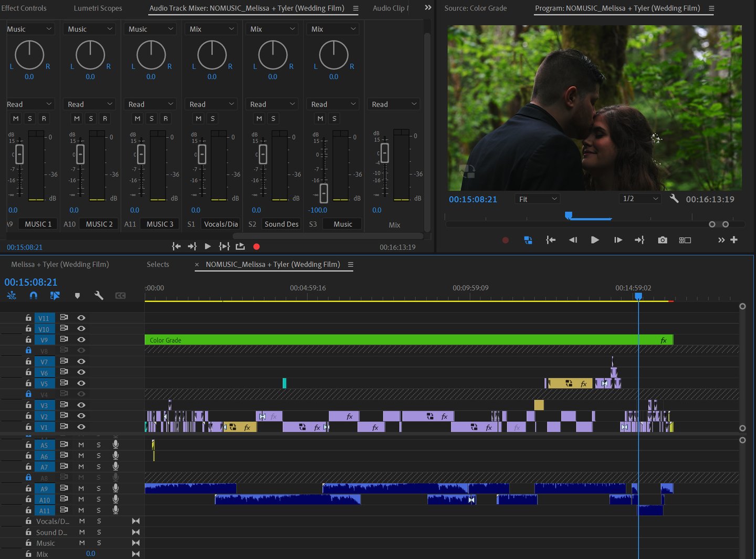The width and height of the screenshot is (756, 559).
Task: Click the Go to In point icon in mixer
Action: click(x=176, y=246)
